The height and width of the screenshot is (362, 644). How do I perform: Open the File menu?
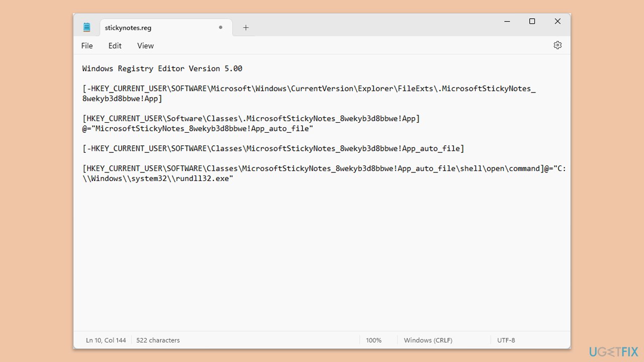coord(87,46)
